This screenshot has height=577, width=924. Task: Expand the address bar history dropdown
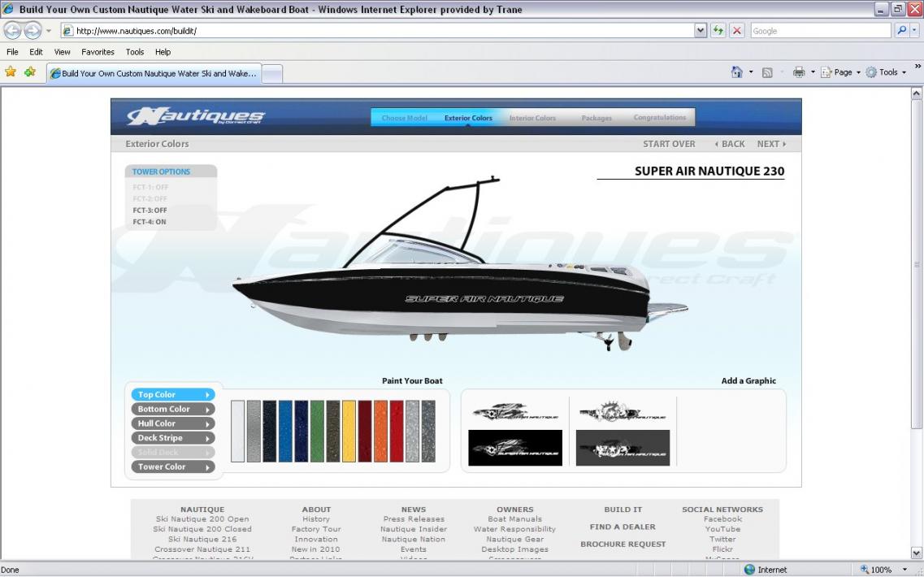[x=701, y=31]
